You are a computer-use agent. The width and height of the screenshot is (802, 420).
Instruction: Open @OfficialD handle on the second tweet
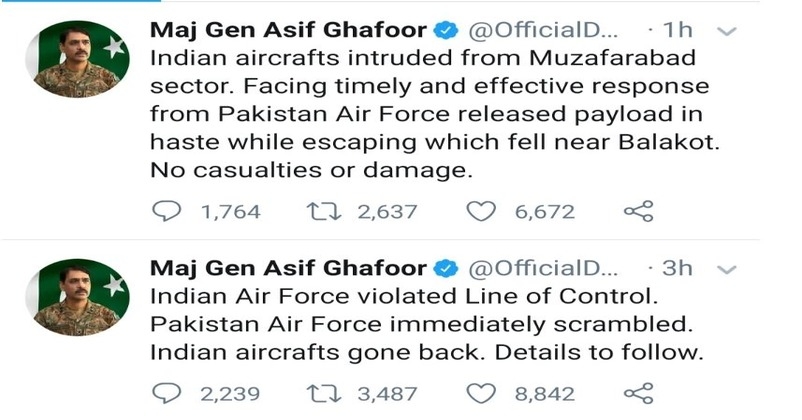click(x=543, y=269)
